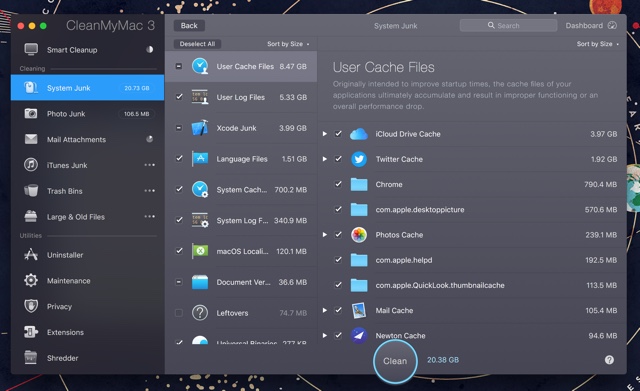Click the Twitter Cache bird icon

[x=359, y=159]
